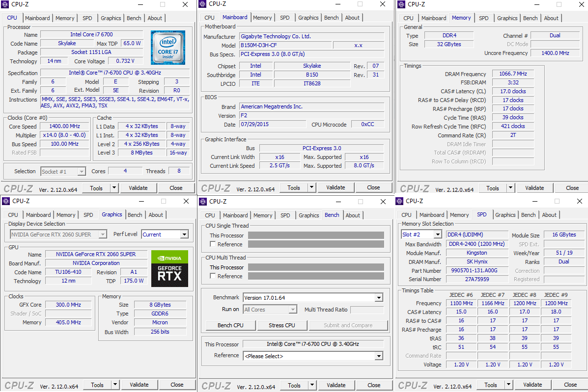Click the GPU Code Name TU106-410 value
The height and width of the screenshot is (392, 588).
tap(68, 272)
